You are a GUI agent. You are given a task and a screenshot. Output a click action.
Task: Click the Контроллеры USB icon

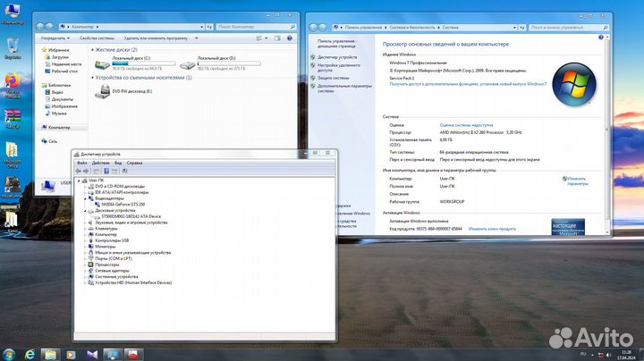tap(90, 240)
